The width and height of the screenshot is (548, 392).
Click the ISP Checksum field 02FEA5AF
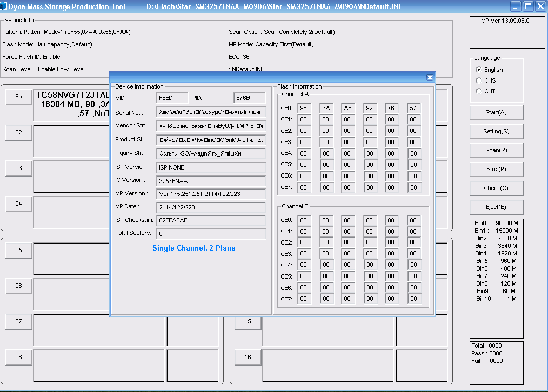tap(211, 220)
